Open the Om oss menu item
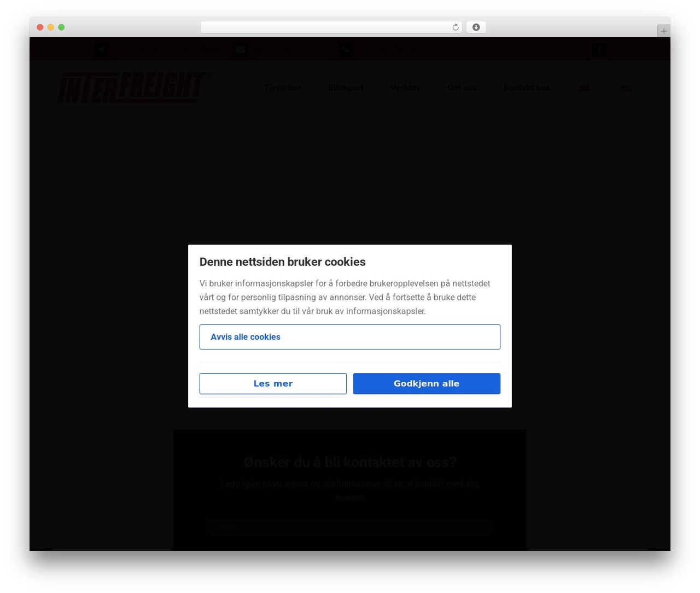 tap(462, 88)
